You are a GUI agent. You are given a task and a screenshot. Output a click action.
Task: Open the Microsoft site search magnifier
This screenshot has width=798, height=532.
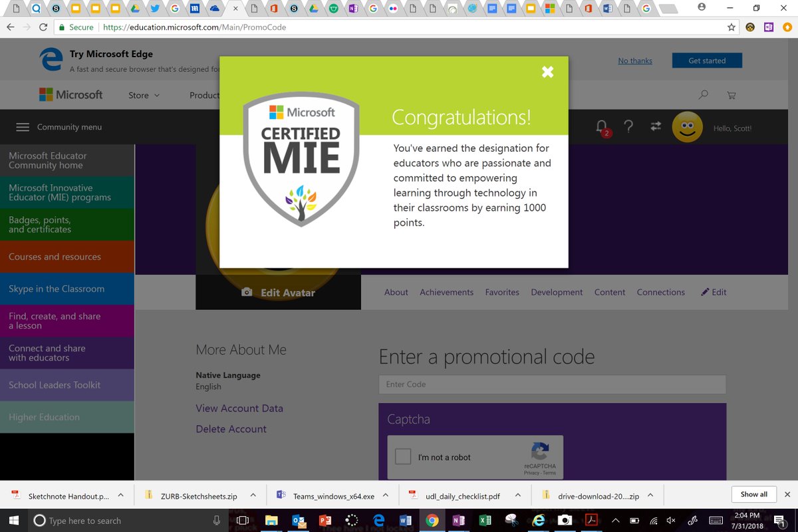click(704, 95)
